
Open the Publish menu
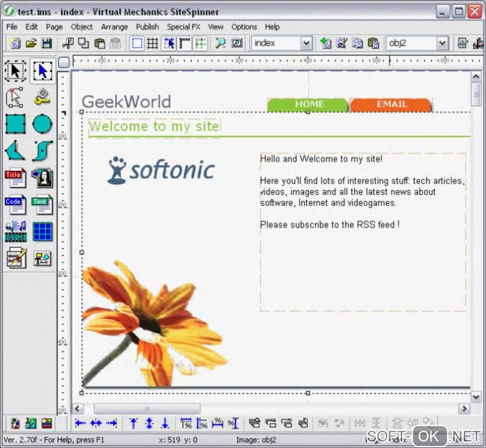click(147, 27)
